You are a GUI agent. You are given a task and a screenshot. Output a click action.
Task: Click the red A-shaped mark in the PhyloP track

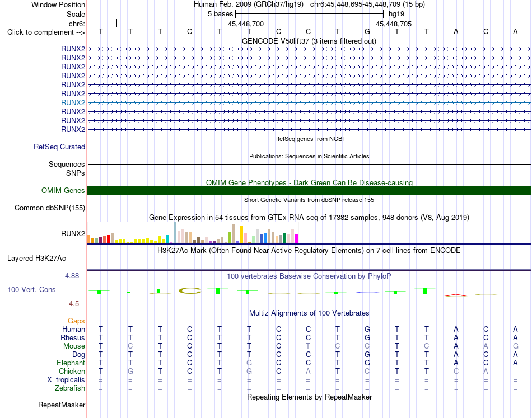pos(456,295)
